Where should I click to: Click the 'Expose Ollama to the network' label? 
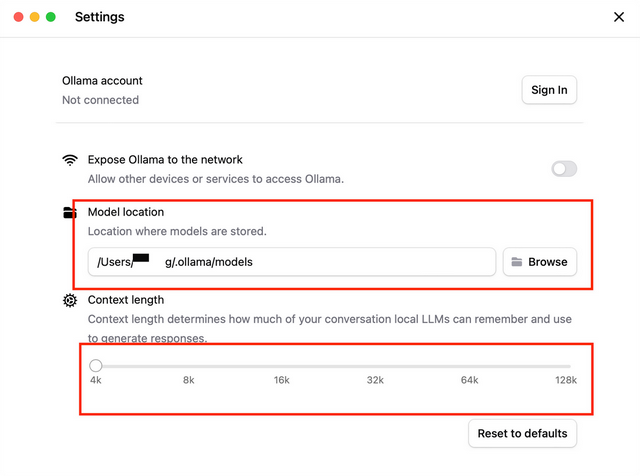tap(165, 160)
